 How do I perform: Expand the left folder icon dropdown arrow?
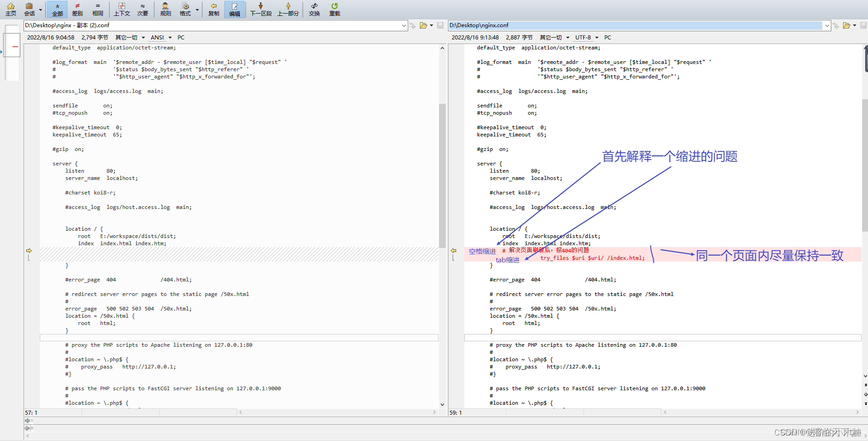click(431, 25)
